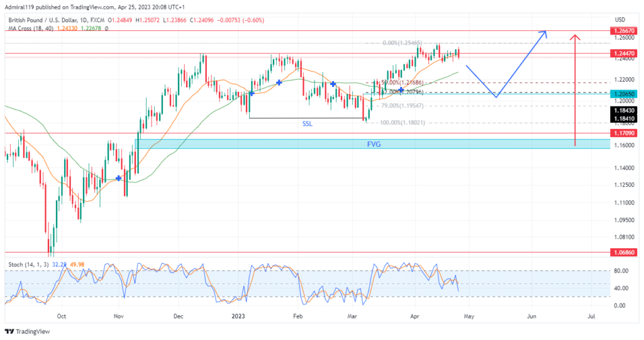The width and height of the screenshot is (644, 340).
Task: Click the Oct label on time axis
Action: pos(62,316)
